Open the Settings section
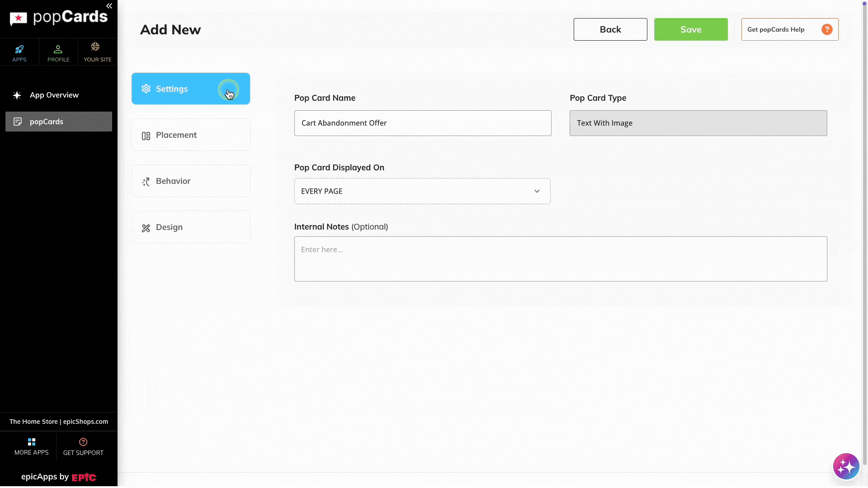The height and width of the screenshot is (488, 868). [x=191, y=89]
